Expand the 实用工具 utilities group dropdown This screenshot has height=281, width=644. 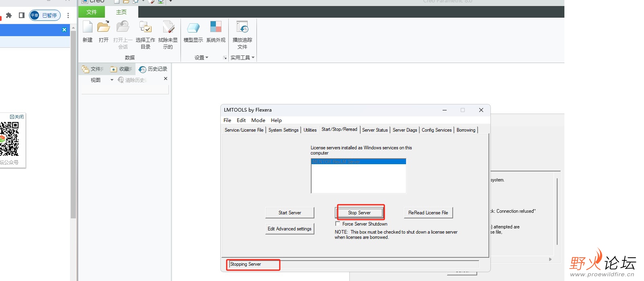coord(242,57)
